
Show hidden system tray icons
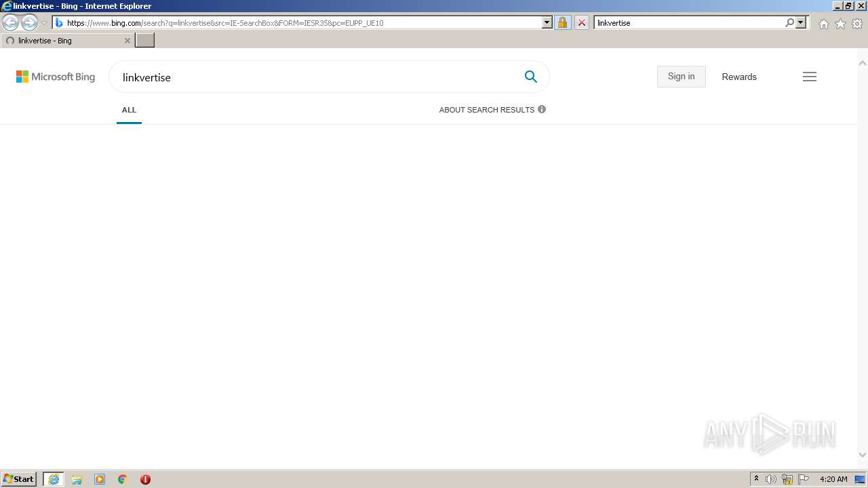click(x=756, y=479)
